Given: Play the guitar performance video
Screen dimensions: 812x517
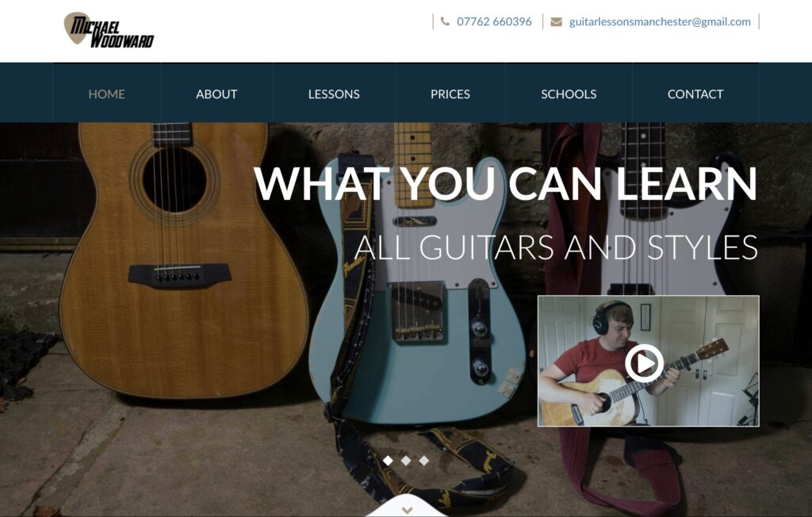Looking at the screenshot, I should (644, 363).
